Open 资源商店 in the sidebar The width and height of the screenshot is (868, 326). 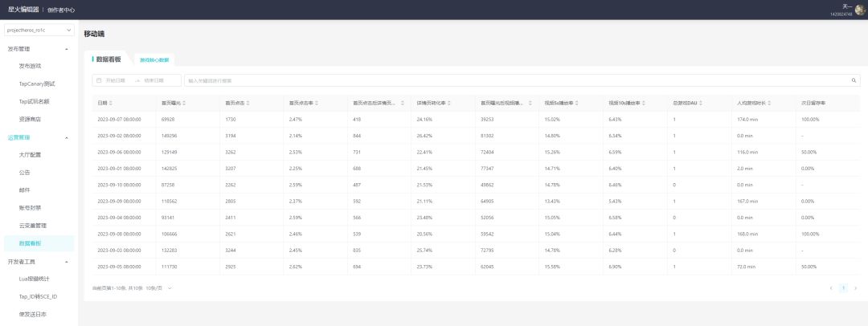(30, 119)
